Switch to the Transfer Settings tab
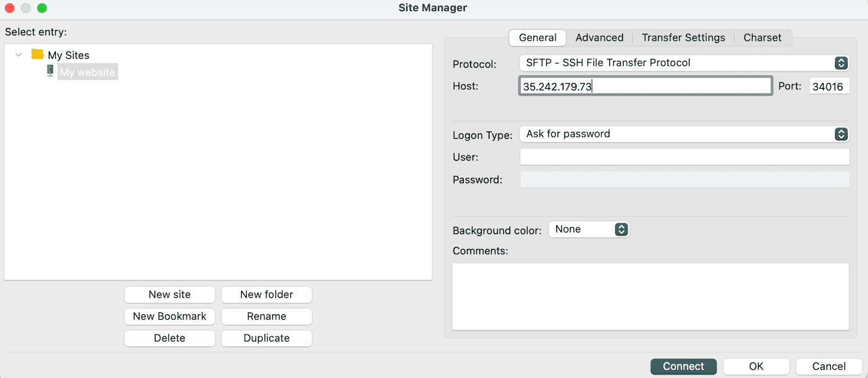The width and height of the screenshot is (868, 378). (683, 38)
